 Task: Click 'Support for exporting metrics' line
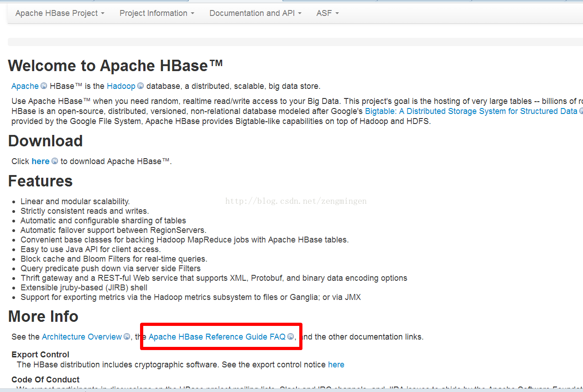click(x=191, y=297)
